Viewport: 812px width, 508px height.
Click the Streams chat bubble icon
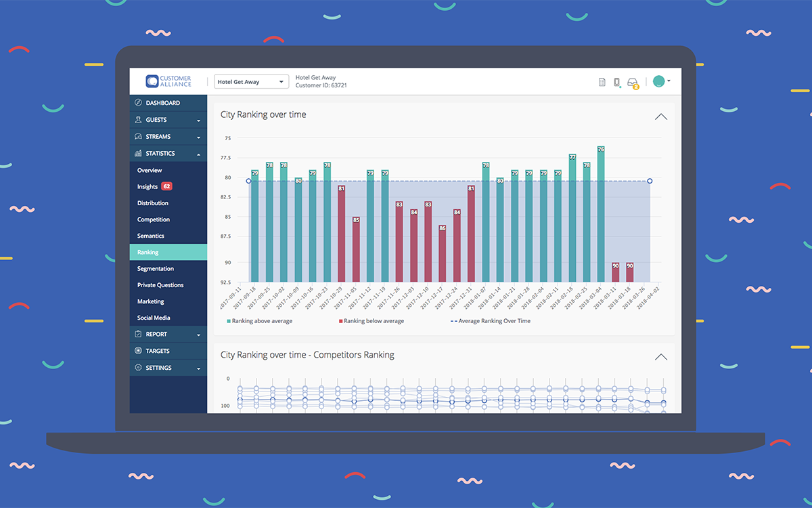[x=139, y=137]
